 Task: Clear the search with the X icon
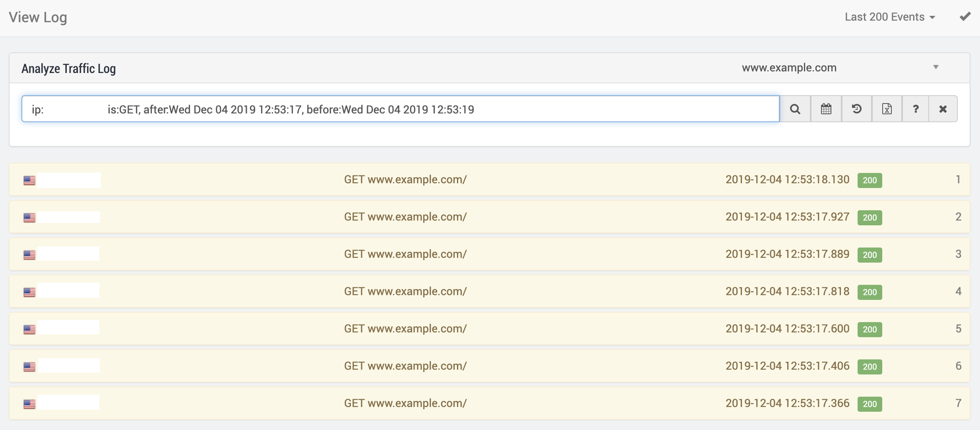click(x=943, y=109)
